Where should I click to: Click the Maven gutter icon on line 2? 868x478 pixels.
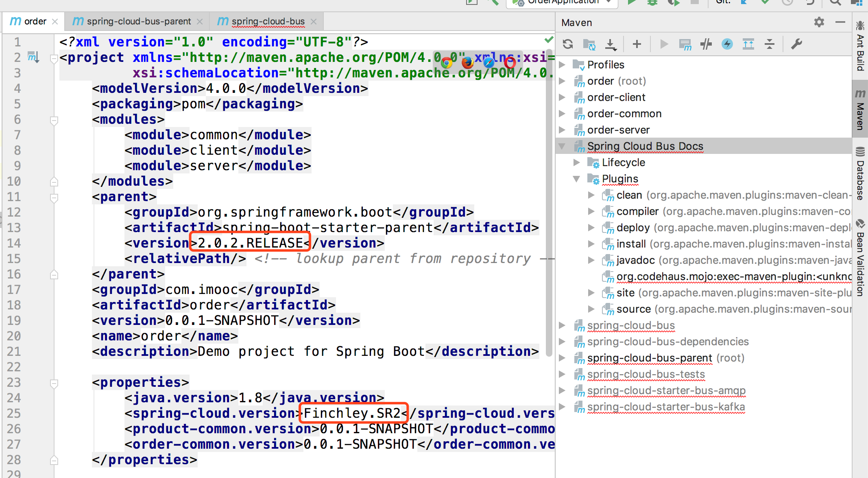[33, 57]
